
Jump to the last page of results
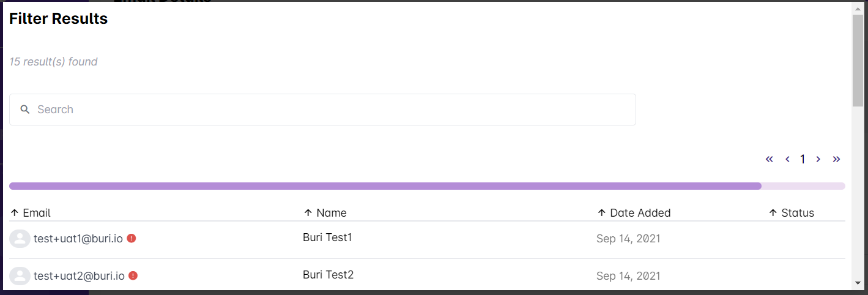(836, 159)
